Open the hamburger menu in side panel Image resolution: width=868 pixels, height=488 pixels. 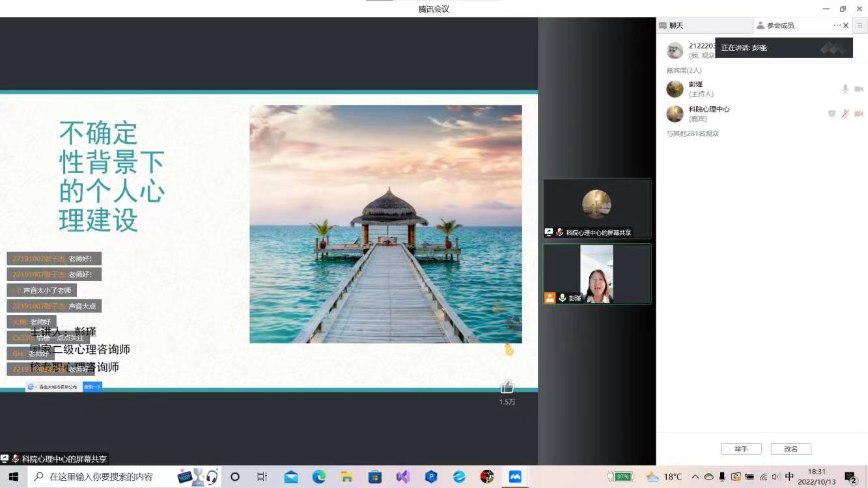(860, 25)
